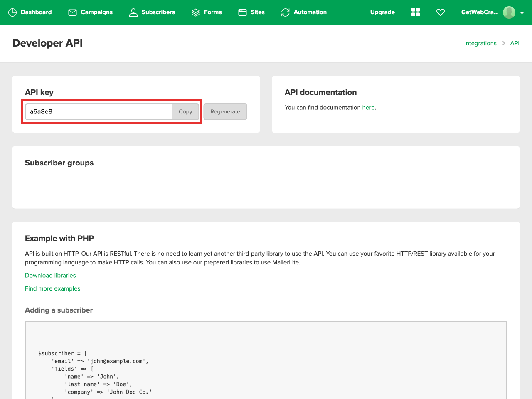The image size is (532, 399).
Task: Follow the Download libraries link
Action: tap(50, 276)
